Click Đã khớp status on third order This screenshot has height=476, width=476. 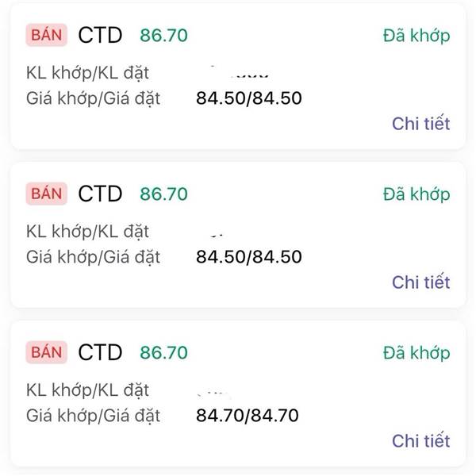tap(416, 353)
